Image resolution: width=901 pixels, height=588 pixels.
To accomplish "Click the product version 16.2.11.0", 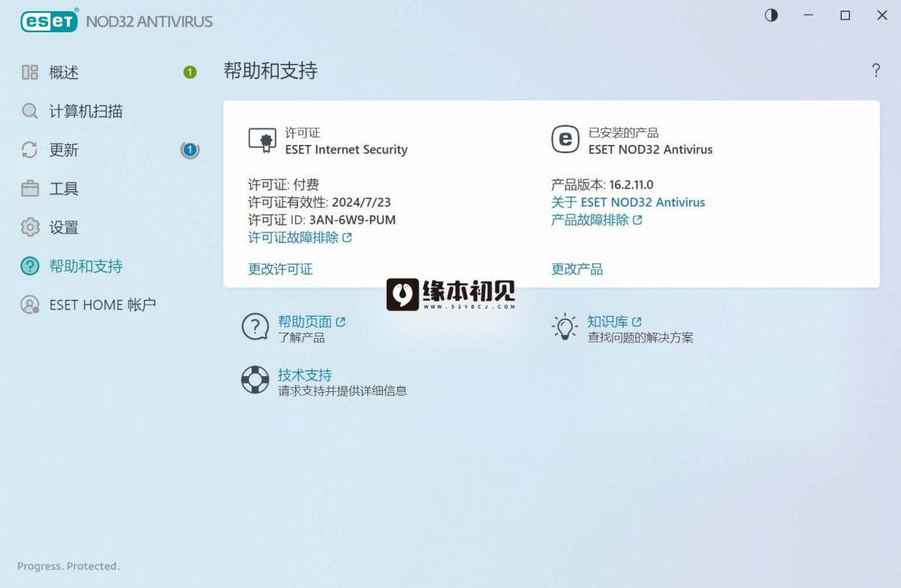I will click(x=631, y=184).
